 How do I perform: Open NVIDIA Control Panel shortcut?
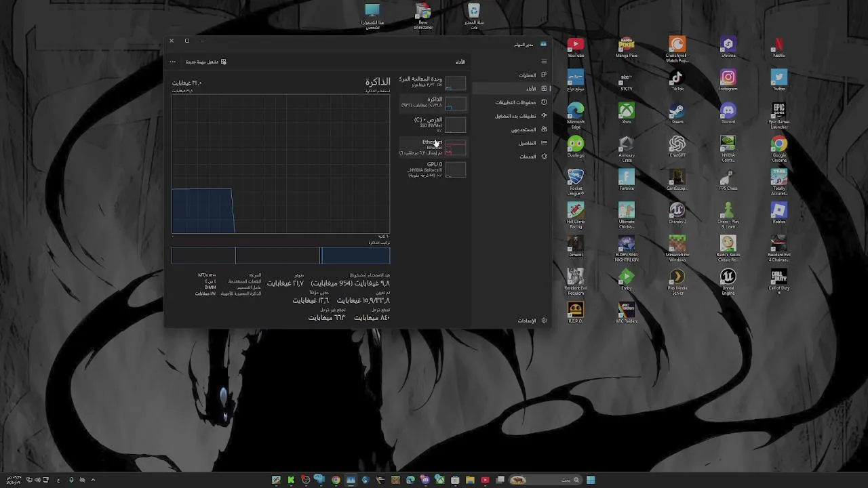click(728, 149)
